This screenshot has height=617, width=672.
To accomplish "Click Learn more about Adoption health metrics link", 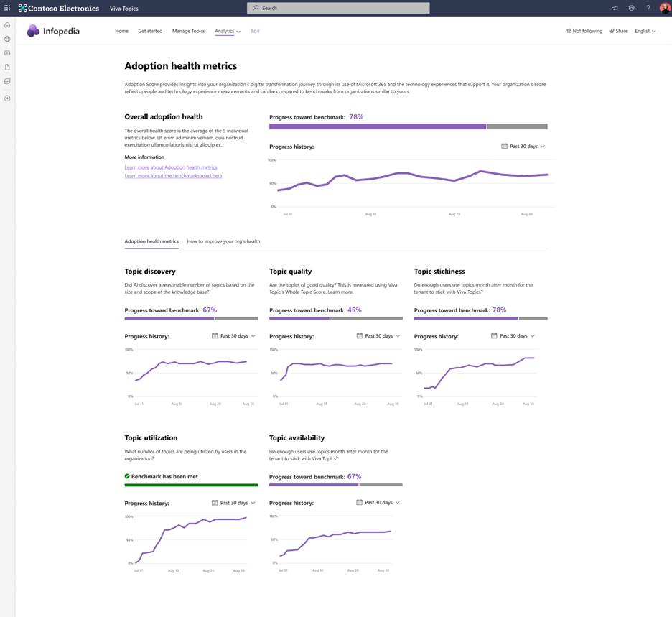I will 170,167.
